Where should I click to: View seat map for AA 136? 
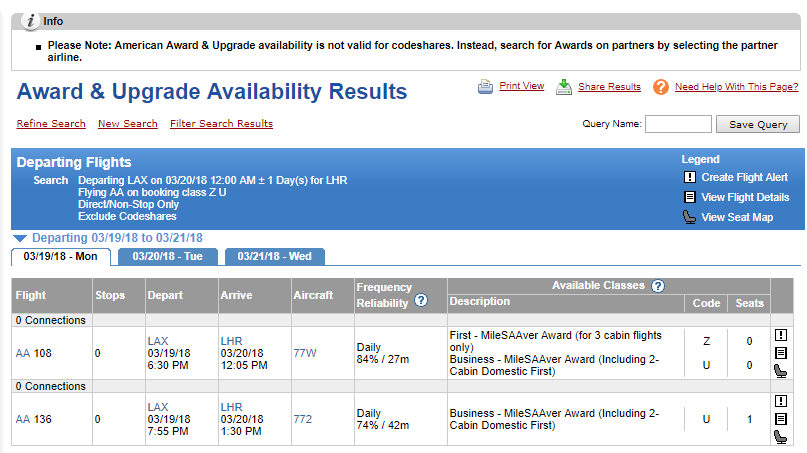780,437
